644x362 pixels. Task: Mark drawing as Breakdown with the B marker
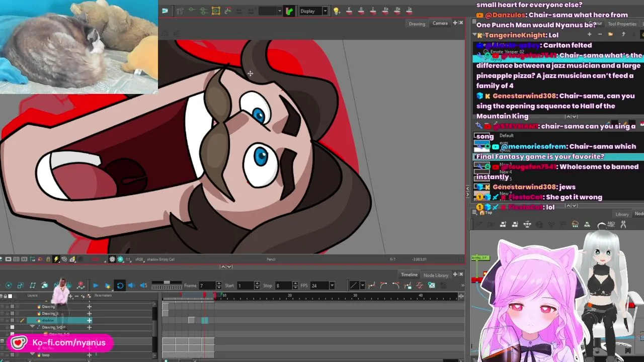tap(361, 11)
